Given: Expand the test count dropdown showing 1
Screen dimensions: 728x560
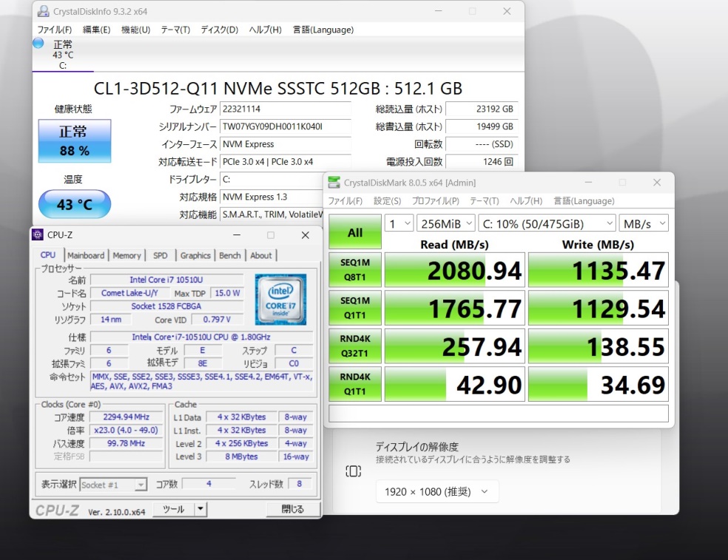Looking at the screenshot, I should click(x=400, y=223).
